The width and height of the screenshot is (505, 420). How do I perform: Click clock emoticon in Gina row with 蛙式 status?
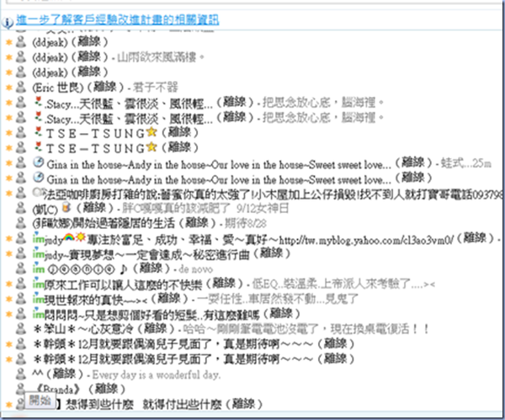[39, 162]
